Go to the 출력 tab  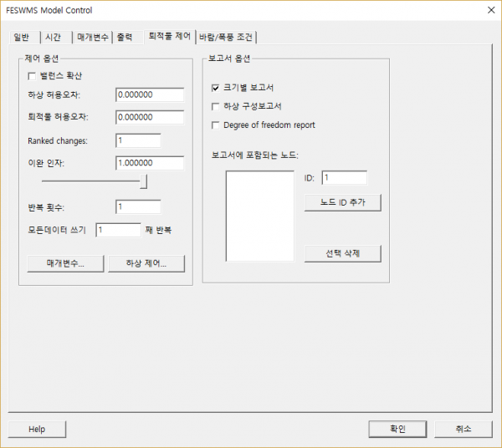point(127,37)
